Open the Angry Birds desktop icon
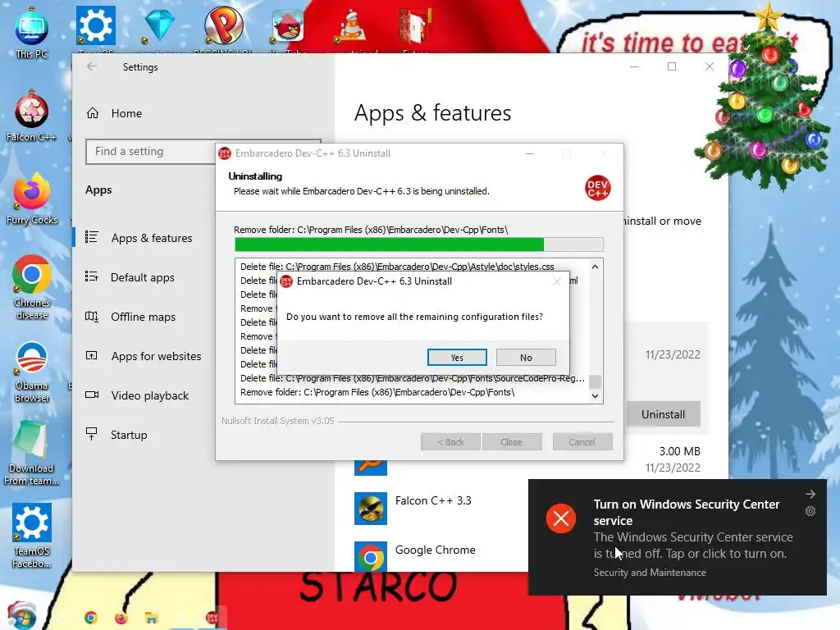 point(288,25)
